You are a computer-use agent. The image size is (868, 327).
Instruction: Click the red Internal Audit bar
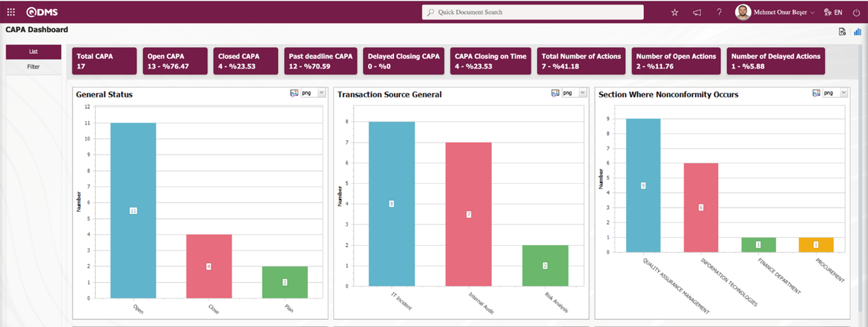click(469, 214)
